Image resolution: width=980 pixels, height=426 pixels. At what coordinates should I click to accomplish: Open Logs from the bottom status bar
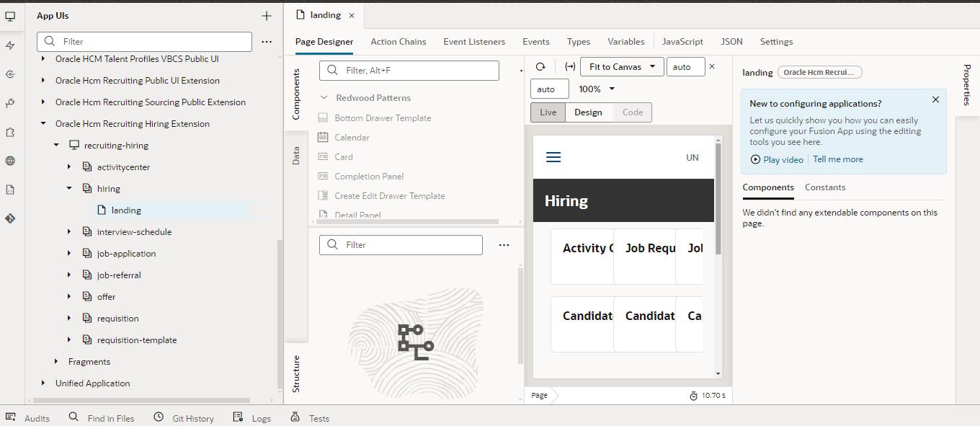[252, 418]
